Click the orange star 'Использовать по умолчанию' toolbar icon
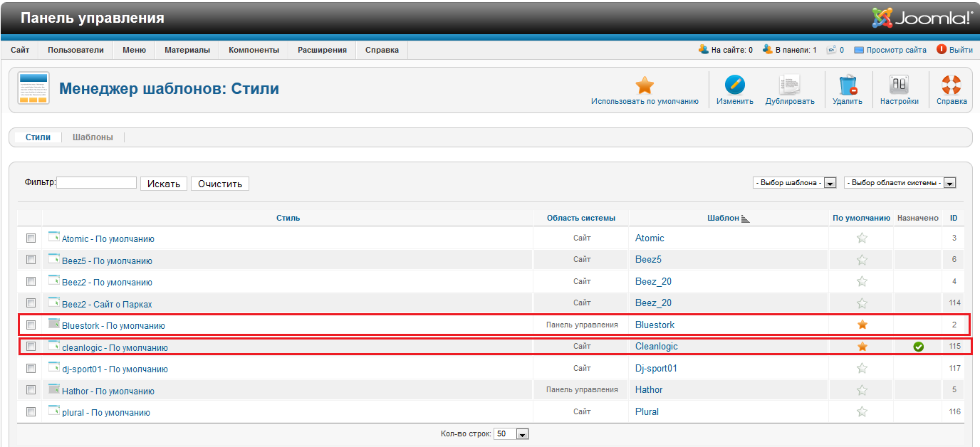The height and width of the screenshot is (447, 980). (x=645, y=85)
